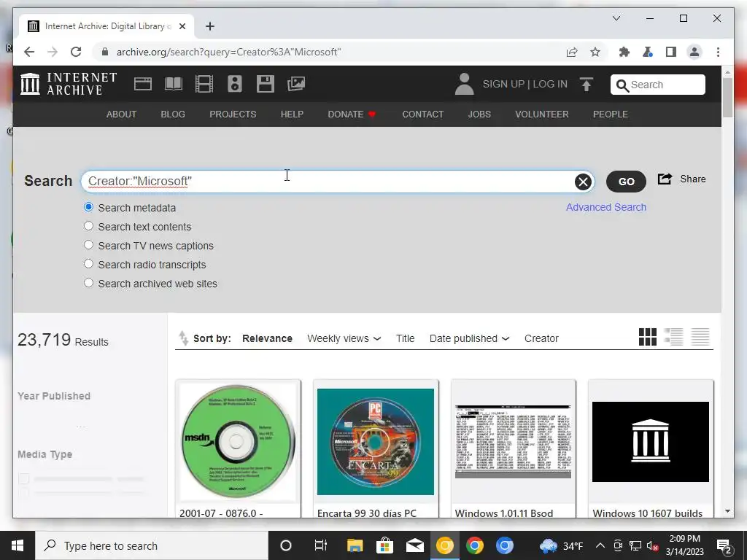Image resolution: width=747 pixels, height=560 pixels.
Task: Open the VOLUNTEER menu item
Action: tap(542, 114)
